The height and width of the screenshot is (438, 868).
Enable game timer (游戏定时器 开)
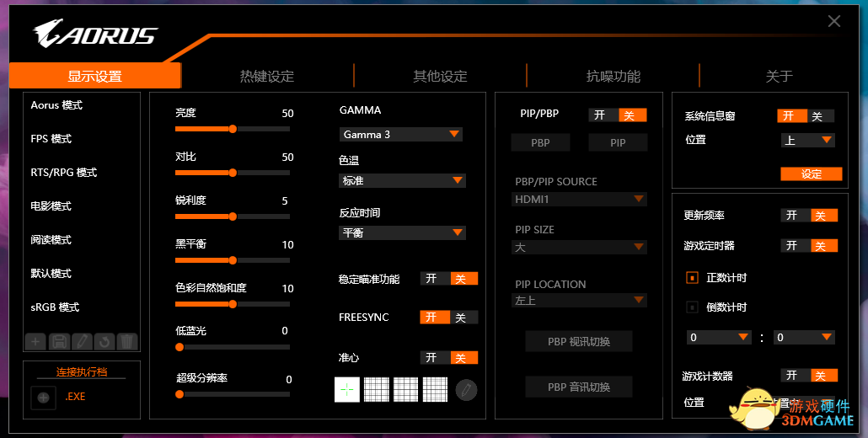click(x=795, y=246)
